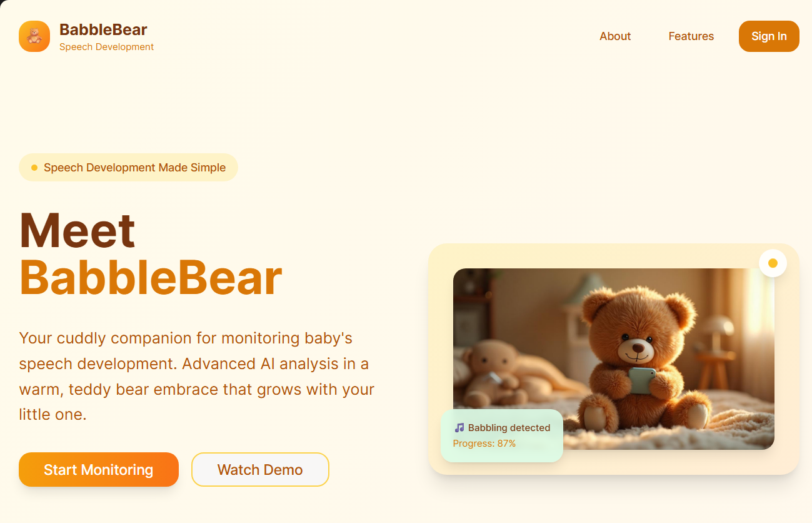Click the cuddly companion description paragraph

pos(197,376)
